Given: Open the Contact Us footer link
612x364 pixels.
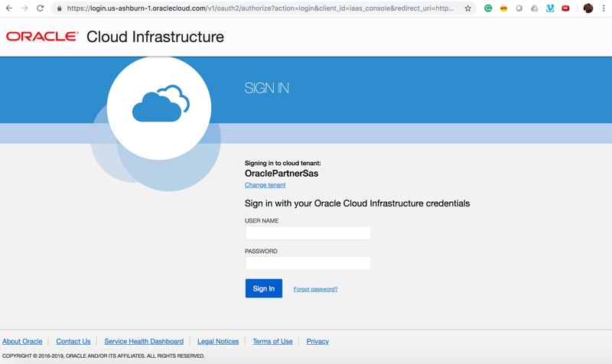Looking at the screenshot, I should [73, 341].
